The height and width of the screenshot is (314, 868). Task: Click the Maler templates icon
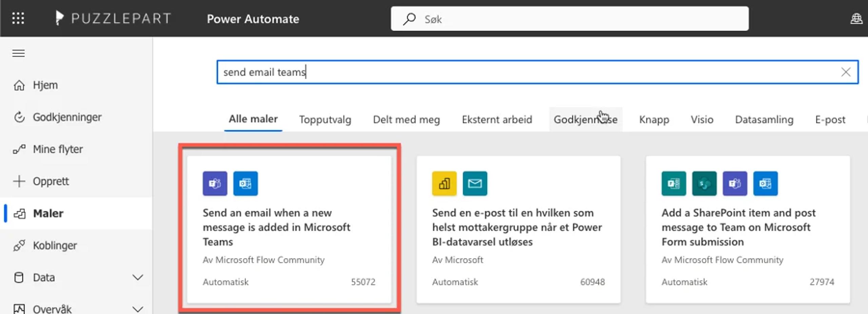19,214
